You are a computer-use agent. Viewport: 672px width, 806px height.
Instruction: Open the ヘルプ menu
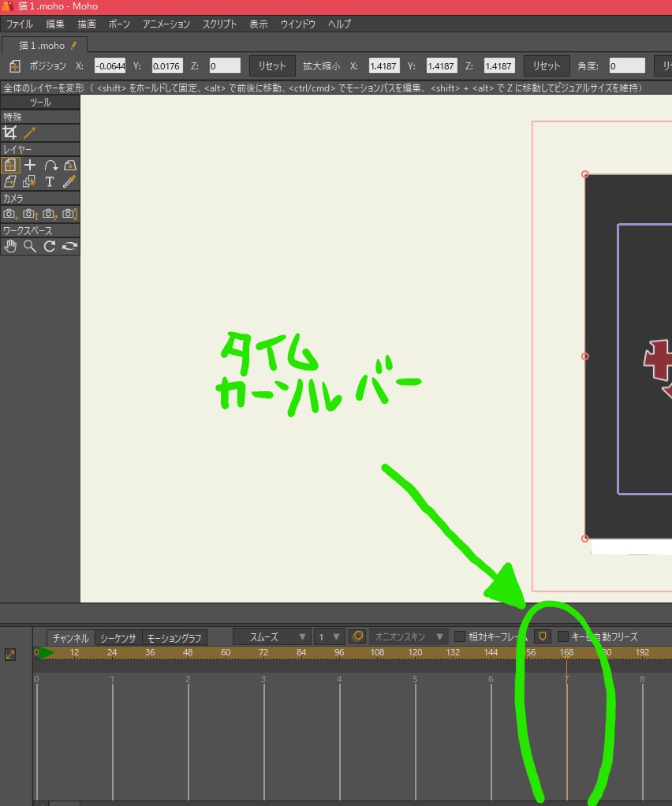pos(339,24)
